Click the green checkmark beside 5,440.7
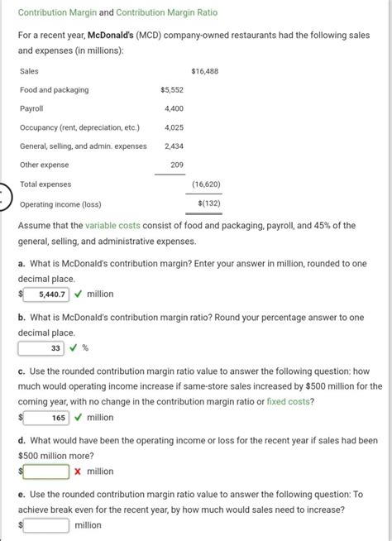 pos(78,294)
